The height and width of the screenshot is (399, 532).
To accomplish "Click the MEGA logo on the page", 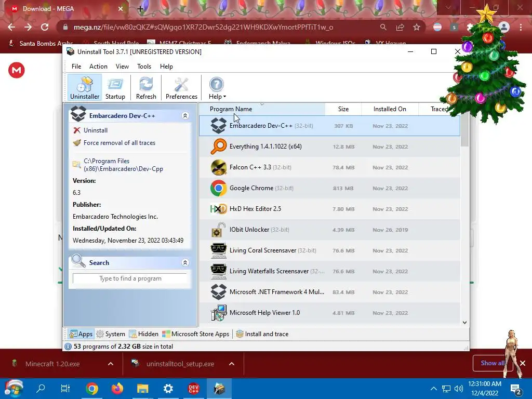I will click(x=16, y=70).
